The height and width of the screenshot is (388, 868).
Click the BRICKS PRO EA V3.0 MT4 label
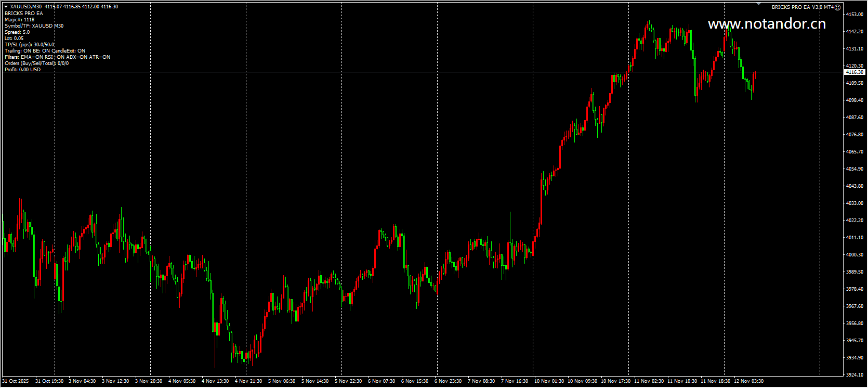(x=803, y=7)
